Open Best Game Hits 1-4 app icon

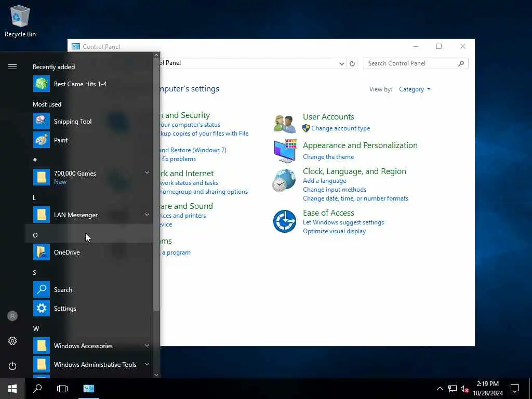point(42,84)
